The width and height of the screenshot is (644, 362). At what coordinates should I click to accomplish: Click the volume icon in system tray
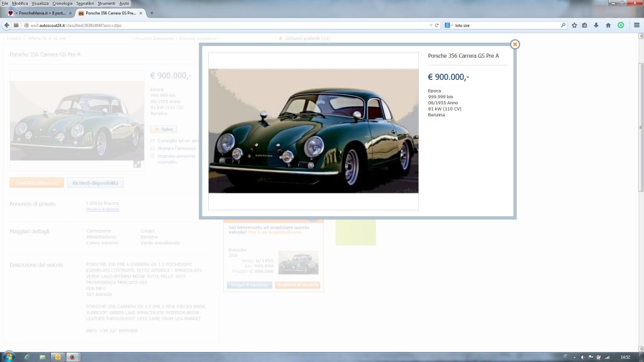583,357
